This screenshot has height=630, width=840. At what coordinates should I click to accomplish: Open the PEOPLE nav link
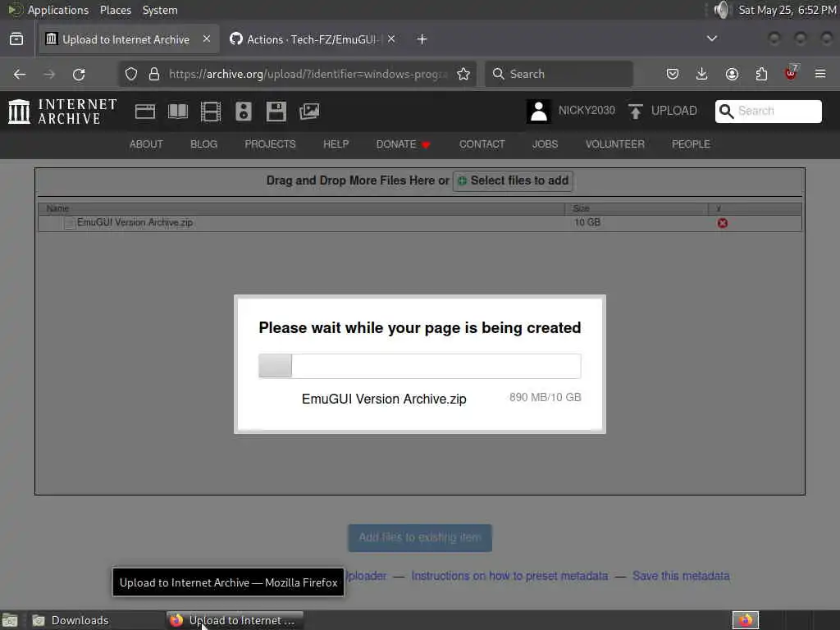(691, 144)
